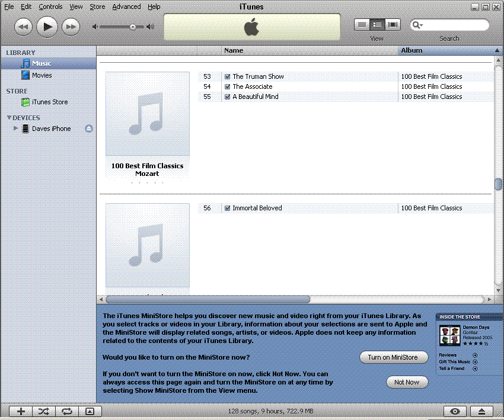Open the View menu
This screenshot has height=420, width=504.
76,7
